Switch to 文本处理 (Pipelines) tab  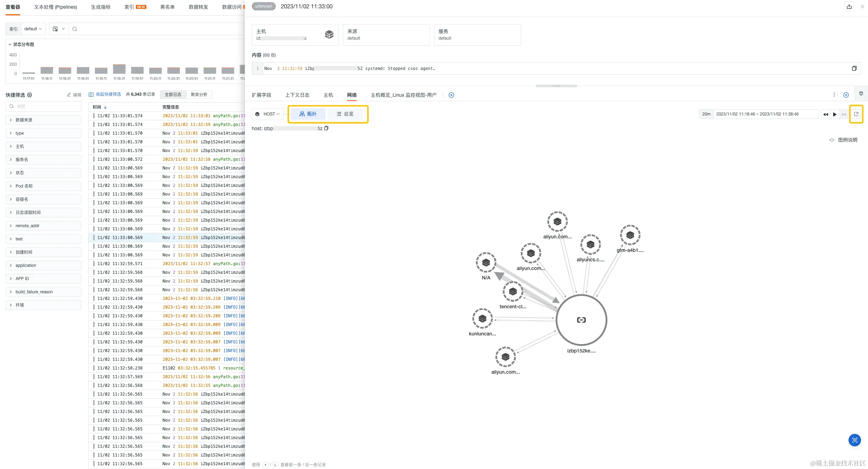55,7
